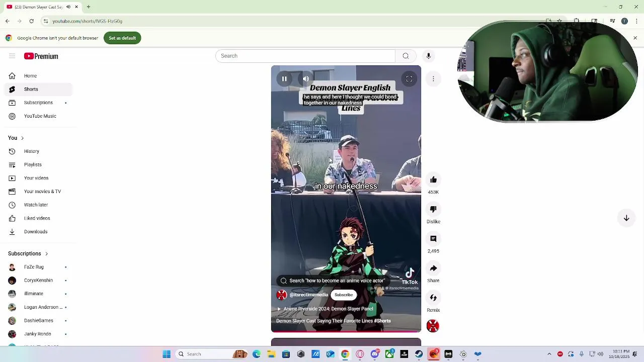Reload the page
Screen dimensions: 644x362
click(32, 21)
